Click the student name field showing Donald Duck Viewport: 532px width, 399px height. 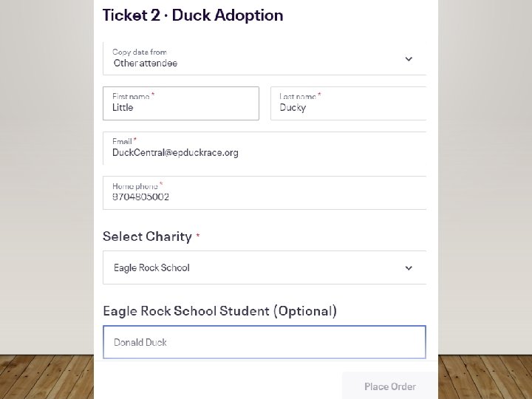[264, 342]
